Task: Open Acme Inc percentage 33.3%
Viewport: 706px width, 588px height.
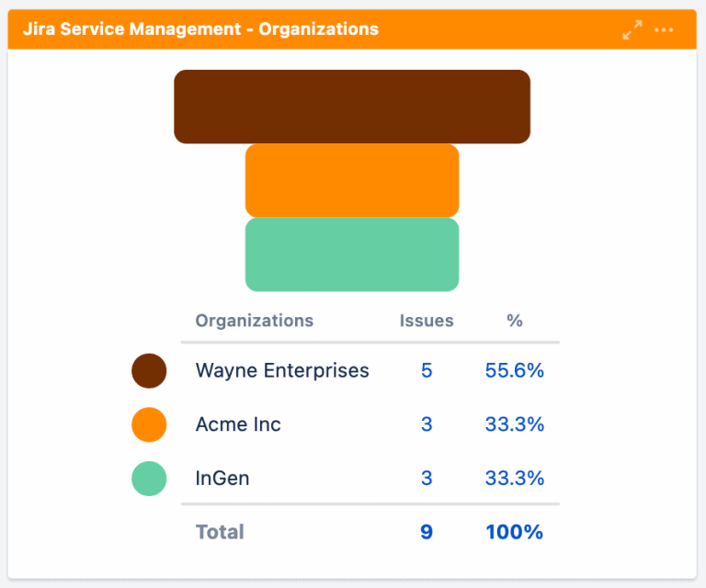Action: [515, 424]
